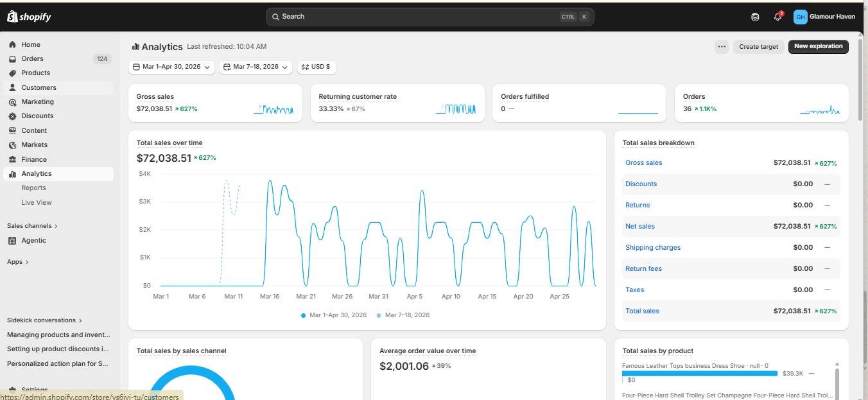Screen dimensions: 868x400
Task: Go to Live View in sidebar
Action: point(37,202)
